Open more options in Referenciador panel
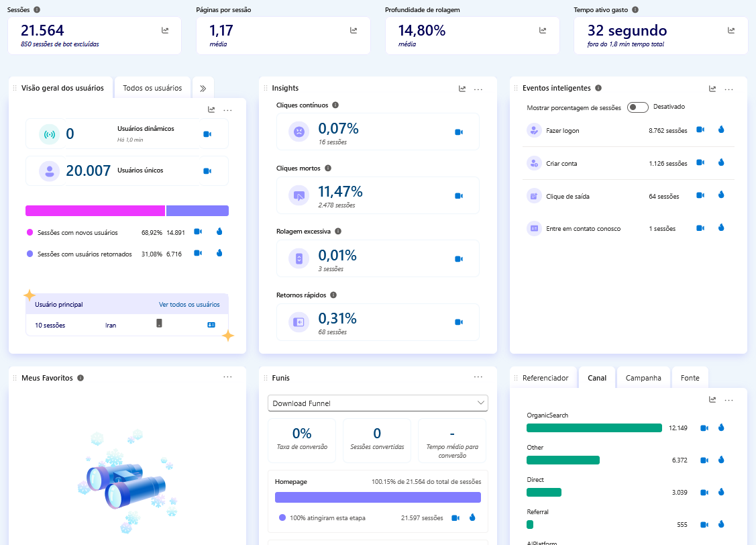The width and height of the screenshot is (756, 545). (729, 400)
